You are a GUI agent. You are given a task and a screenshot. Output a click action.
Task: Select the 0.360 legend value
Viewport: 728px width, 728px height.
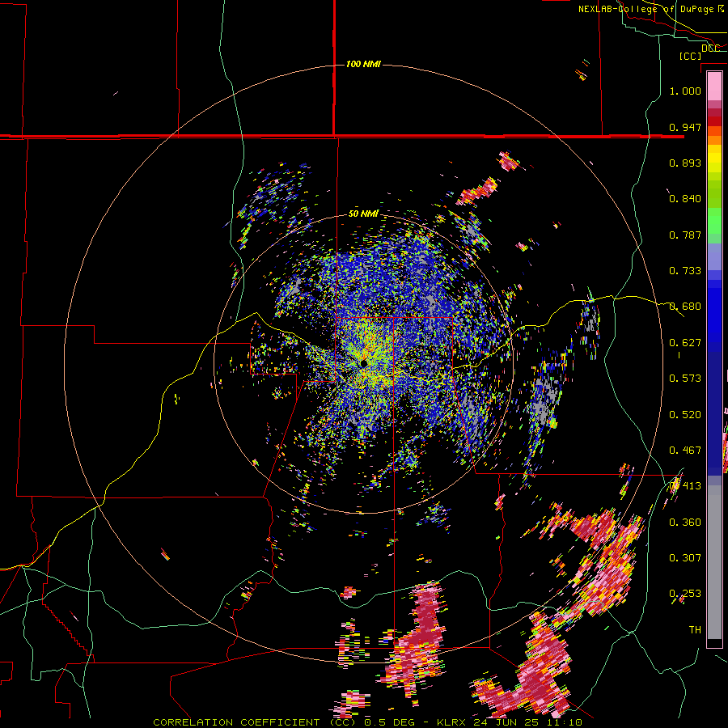pos(685,523)
